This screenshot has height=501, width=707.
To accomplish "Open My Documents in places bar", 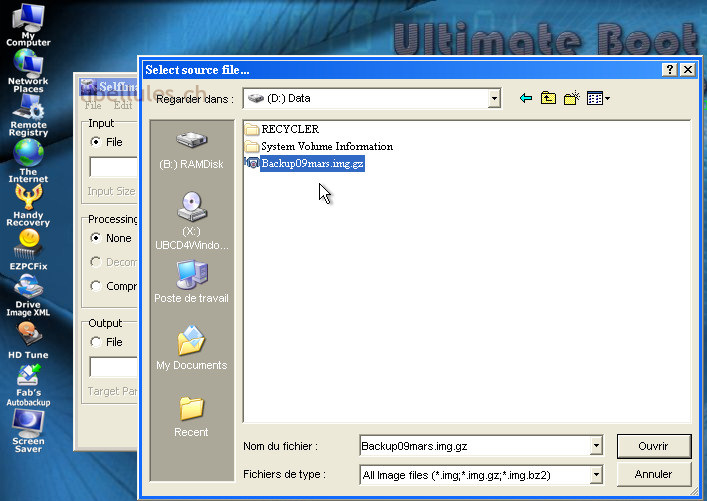I will click(192, 348).
